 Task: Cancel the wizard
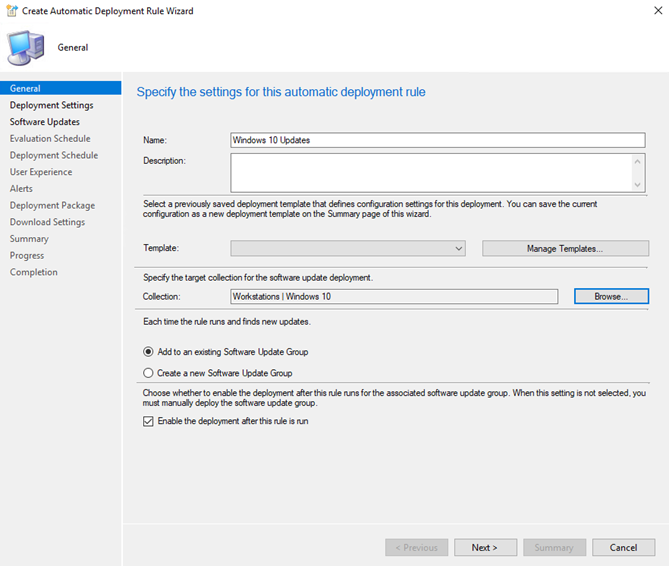pyautogui.click(x=623, y=547)
